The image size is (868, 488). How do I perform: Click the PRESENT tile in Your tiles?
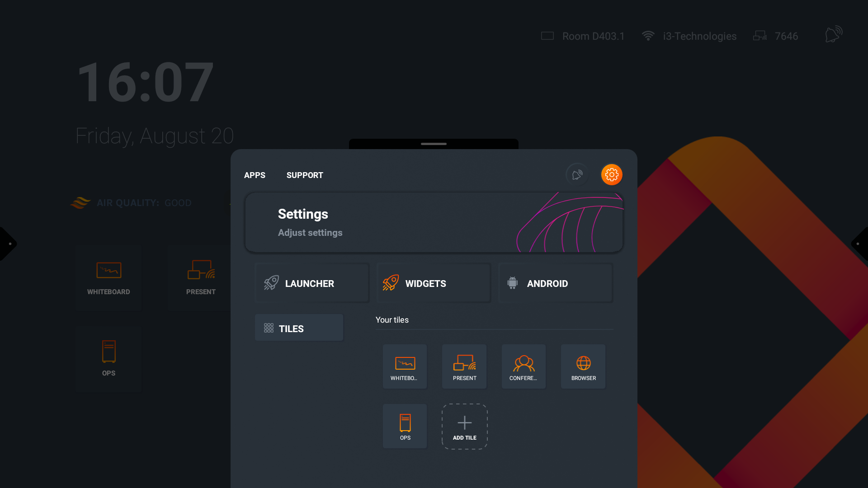[464, 366]
